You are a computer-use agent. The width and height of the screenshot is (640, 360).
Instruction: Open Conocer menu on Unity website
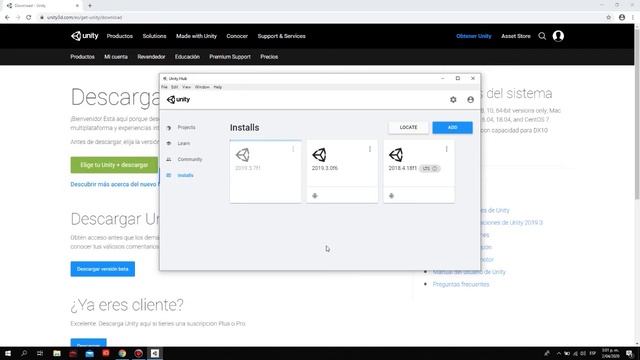pos(237,36)
